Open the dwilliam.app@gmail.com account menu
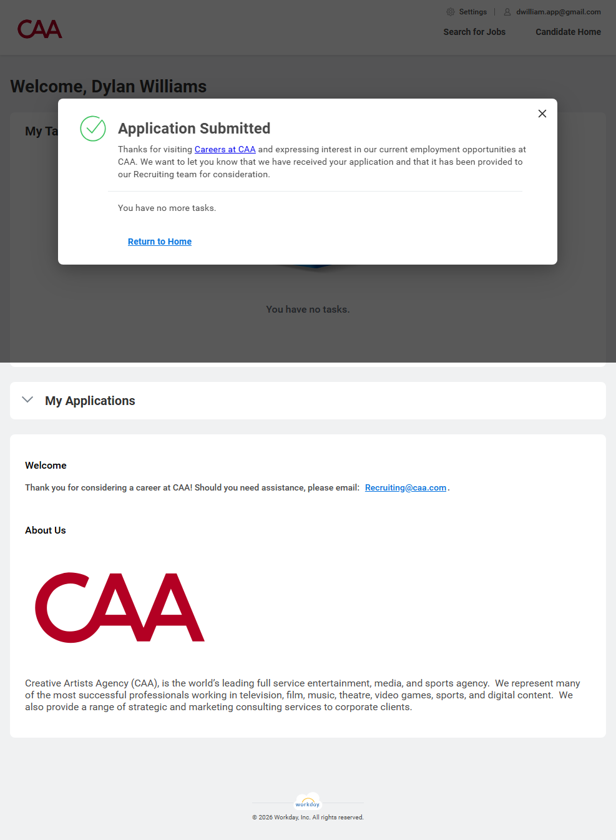The image size is (616, 840). 558,12
